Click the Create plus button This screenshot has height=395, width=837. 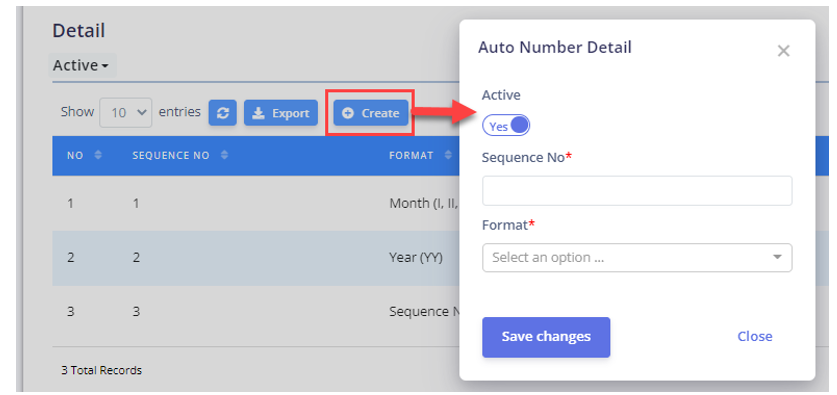(371, 113)
